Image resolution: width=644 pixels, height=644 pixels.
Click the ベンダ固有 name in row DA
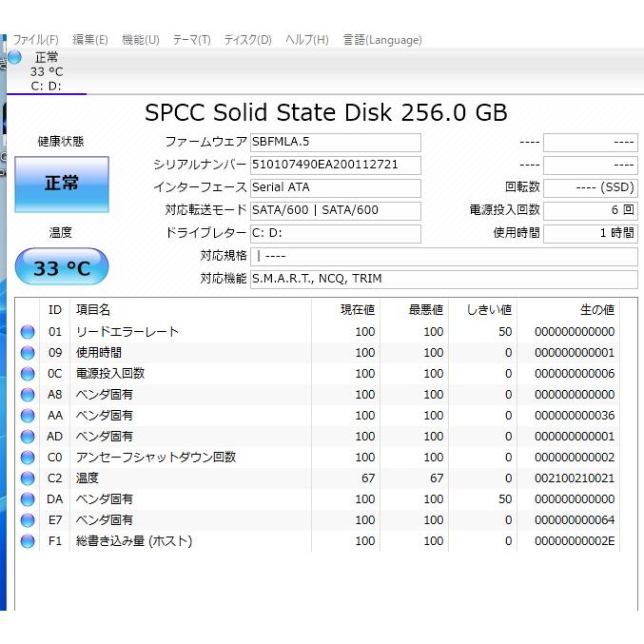click(105, 499)
